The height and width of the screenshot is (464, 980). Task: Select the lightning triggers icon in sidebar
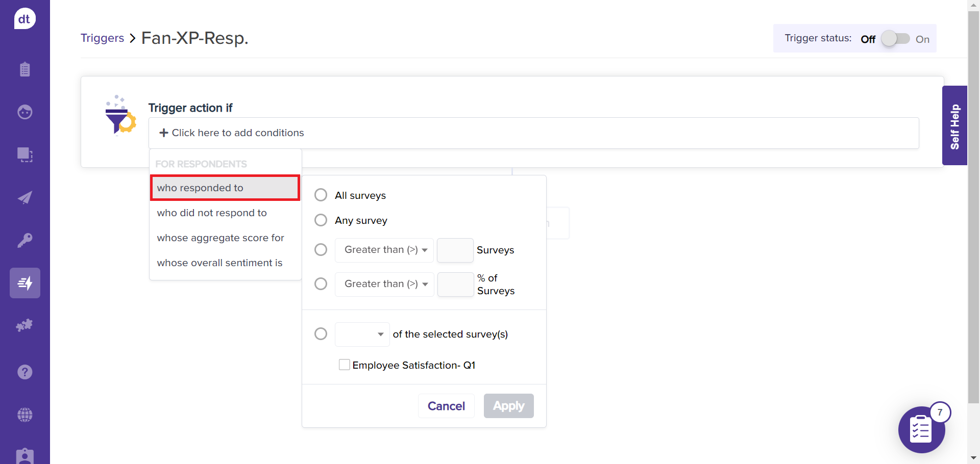24,283
